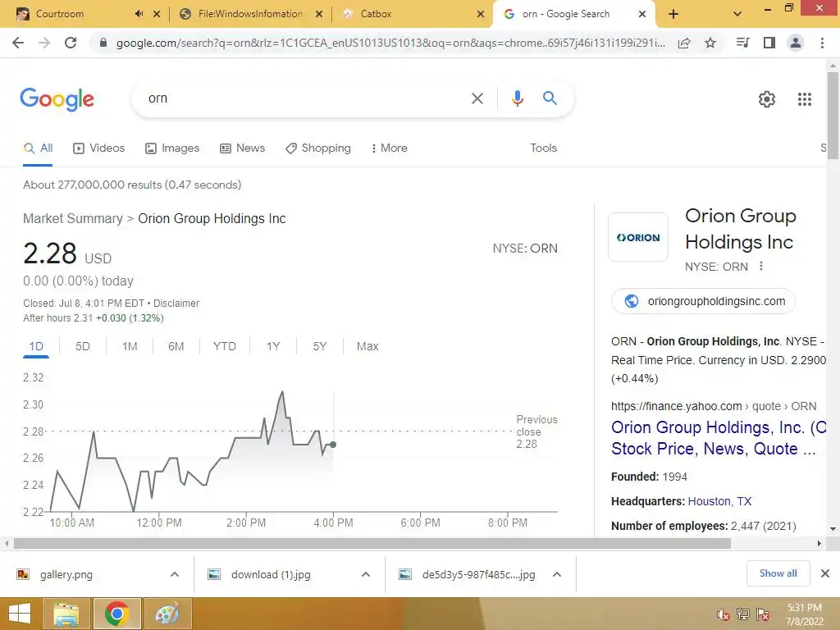The height and width of the screenshot is (630, 840).
Task: Select the Images search tab
Action: click(x=172, y=148)
